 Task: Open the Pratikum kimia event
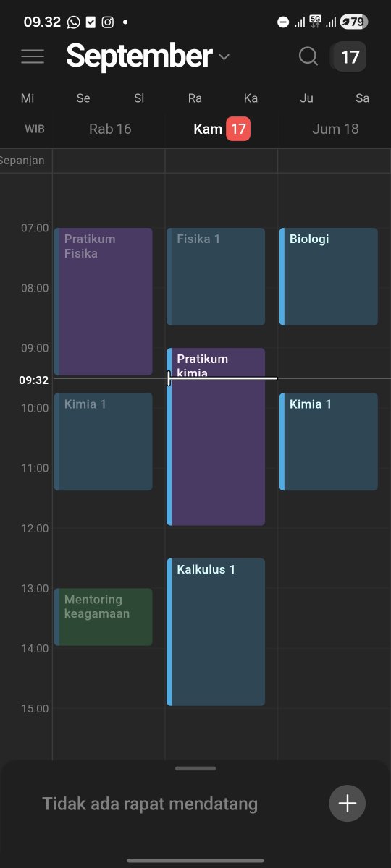216,437
